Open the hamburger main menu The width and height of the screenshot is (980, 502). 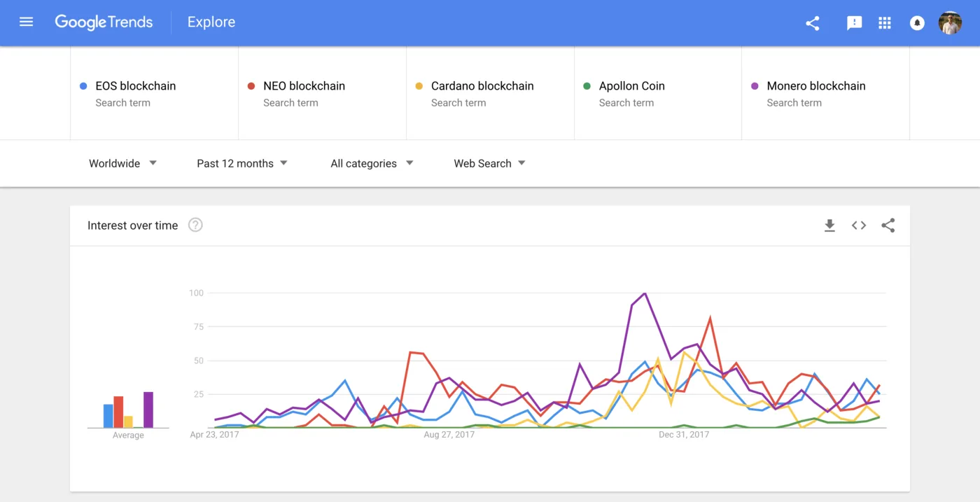coord(27,22)
